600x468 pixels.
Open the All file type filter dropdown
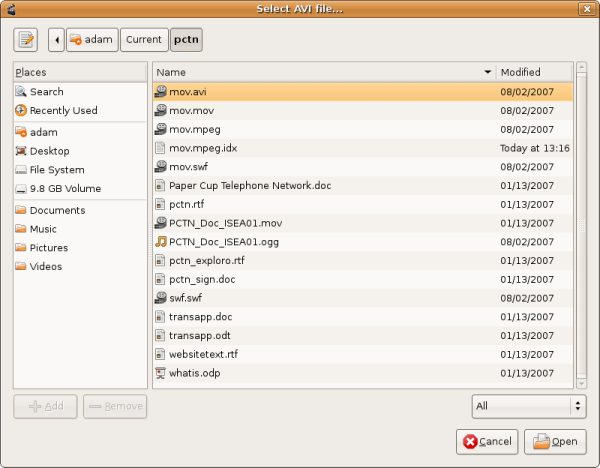(527, 406)
